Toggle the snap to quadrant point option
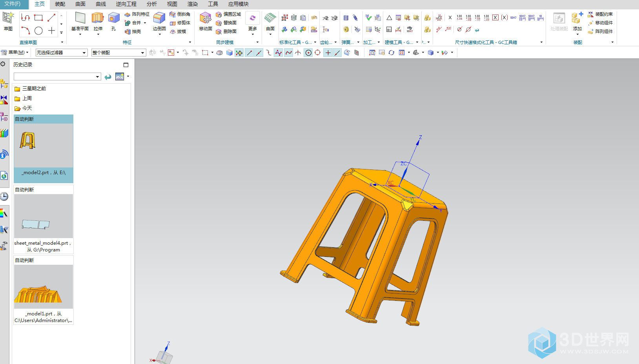639x364 pixels. [318, 53]
